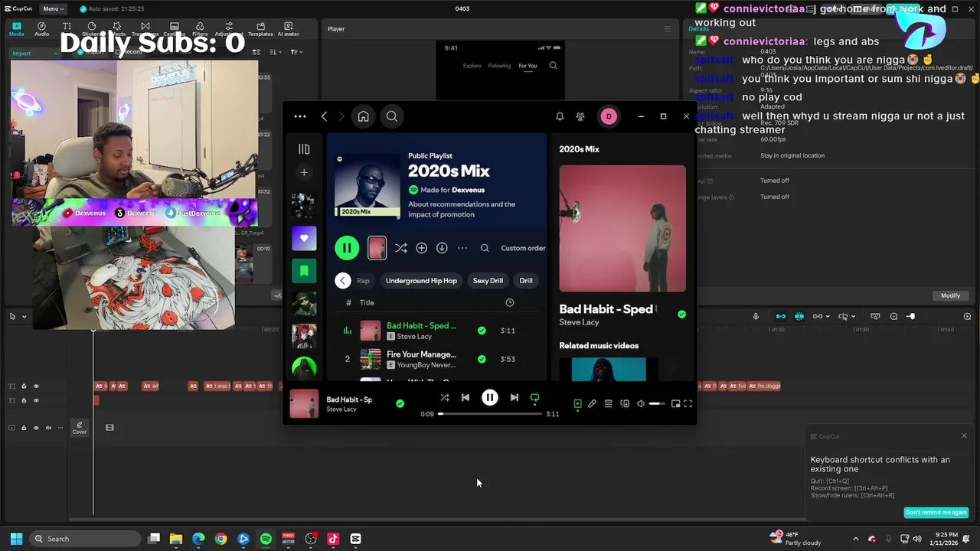Open Liked Songs in Spotify sidebar
This screenshot has width=980, height=551.
[304, 238]
